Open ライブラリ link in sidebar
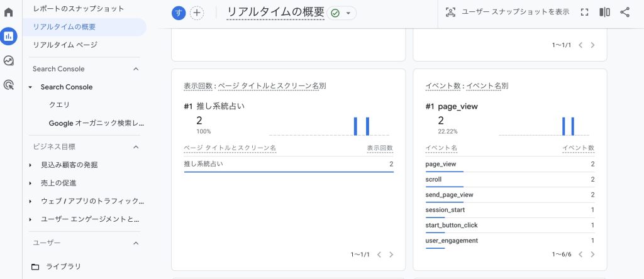 pos(63,266)
